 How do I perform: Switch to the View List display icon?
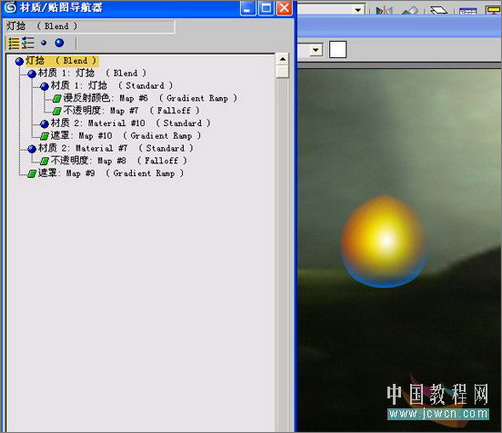coord(14,43)
